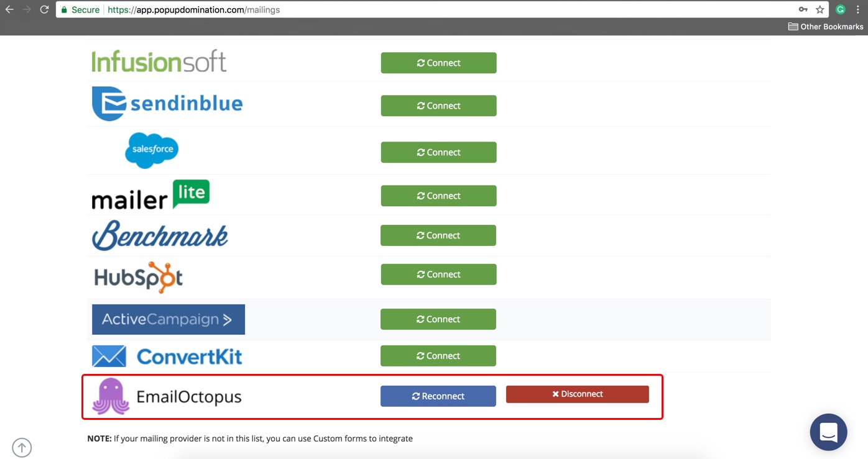Reconnect the EmailOctopus integration

[x=438, y=396]
